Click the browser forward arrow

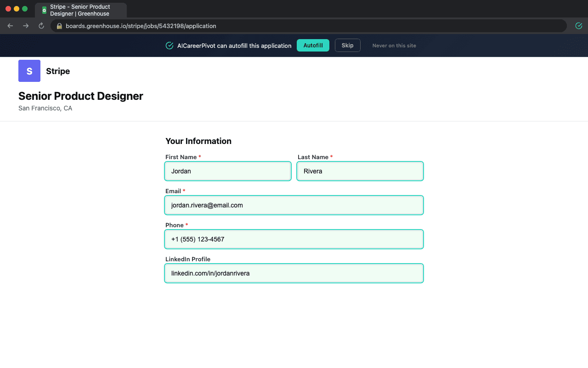click(x=26, y=26)
